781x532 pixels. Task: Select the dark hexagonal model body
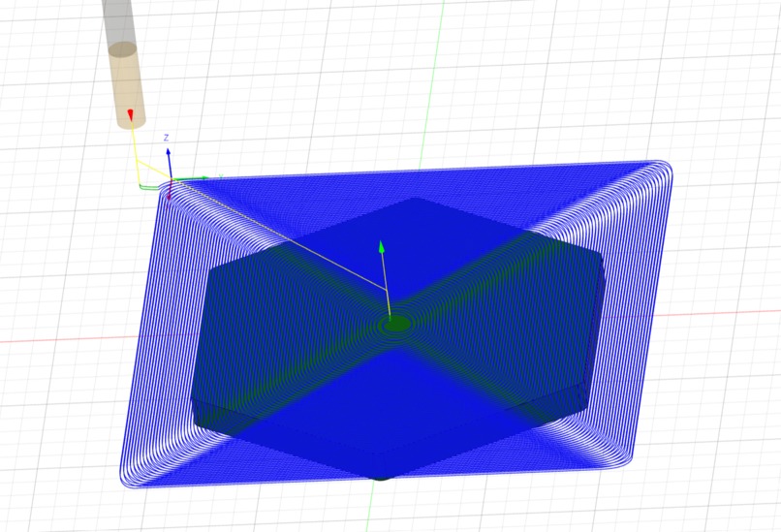398,339
